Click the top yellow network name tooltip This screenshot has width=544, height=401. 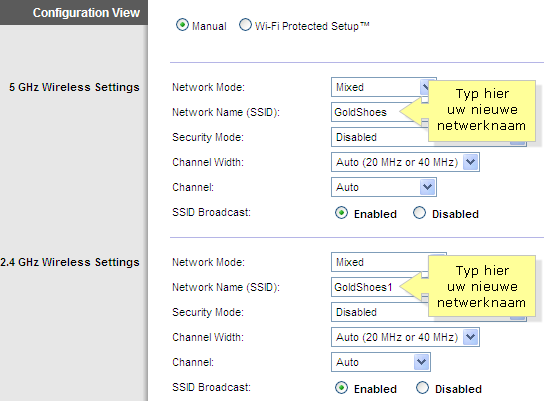pos(482,111)
